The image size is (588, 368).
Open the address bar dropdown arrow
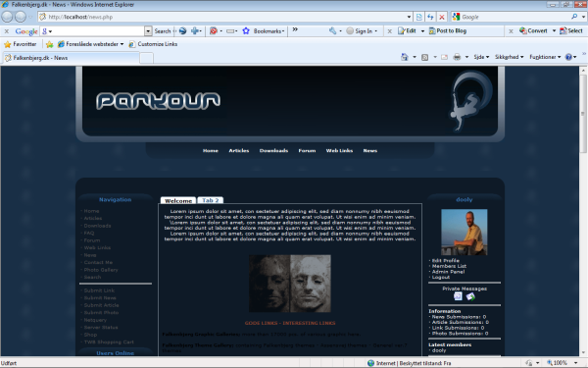[409, 17]
